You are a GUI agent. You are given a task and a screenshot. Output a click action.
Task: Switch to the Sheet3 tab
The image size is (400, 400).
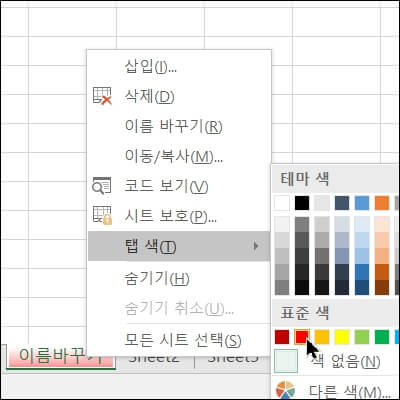point(233,358)
